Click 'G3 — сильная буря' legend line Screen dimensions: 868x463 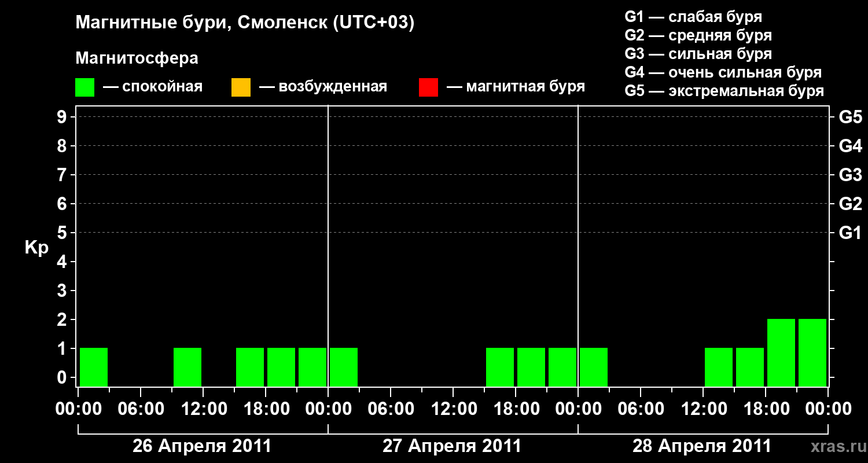[698, 54]
